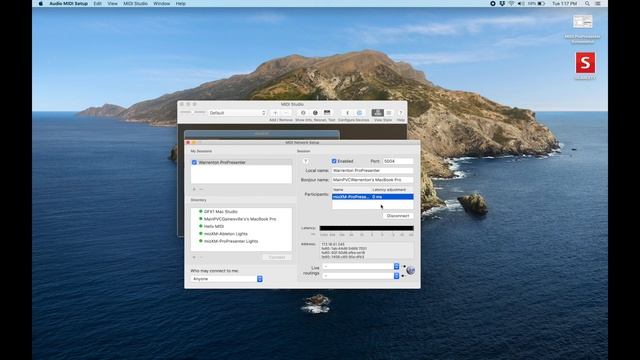Rescan MIDI icon in MIDI Studio toolbar
Viewport: 640px width, 360px height.
click(315, 113)
